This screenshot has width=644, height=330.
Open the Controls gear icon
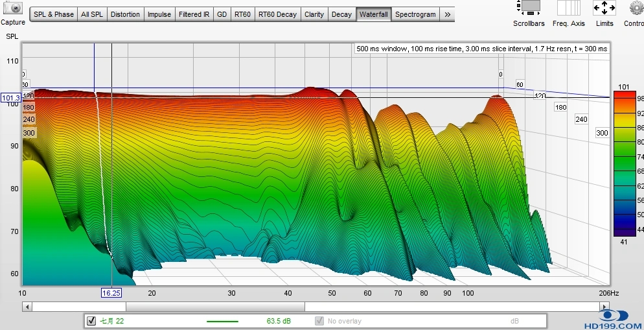pyautogui.click(x=636, y=8)
